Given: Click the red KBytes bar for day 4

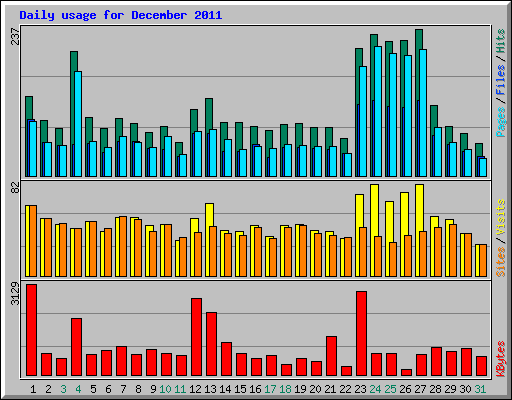Looking at the screenshot, I should click(77, 347).
